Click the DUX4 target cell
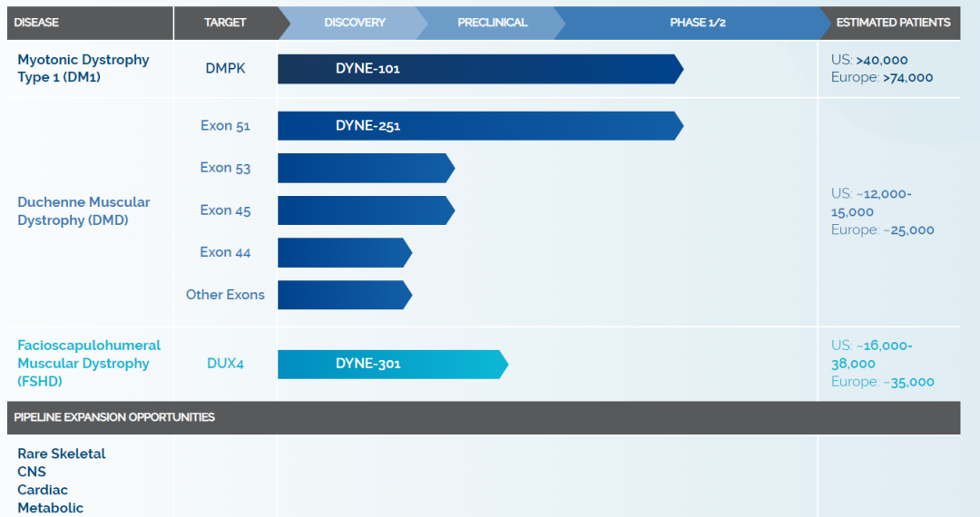The height and width of the screenshot is (517, 980). click(x=225, y=364)
